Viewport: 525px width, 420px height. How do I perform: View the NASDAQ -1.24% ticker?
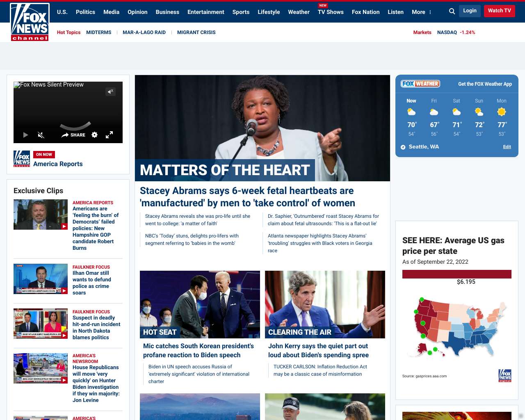(456, 32)
